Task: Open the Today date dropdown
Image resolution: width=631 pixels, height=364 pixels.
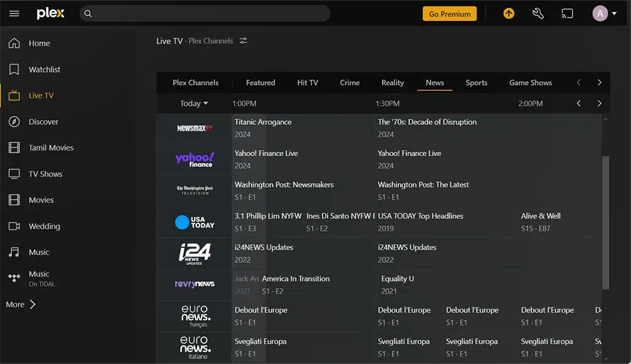Action: [194, 104]
